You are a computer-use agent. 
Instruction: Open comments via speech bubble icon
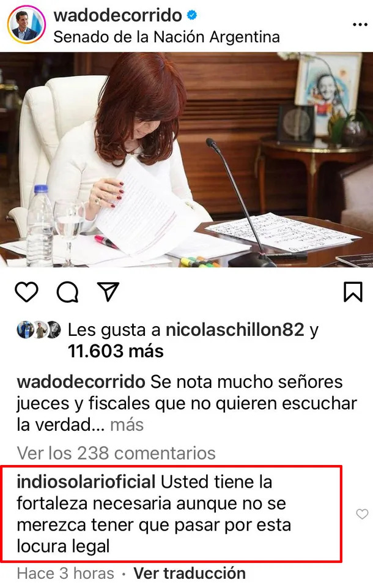tap(67, 292)
